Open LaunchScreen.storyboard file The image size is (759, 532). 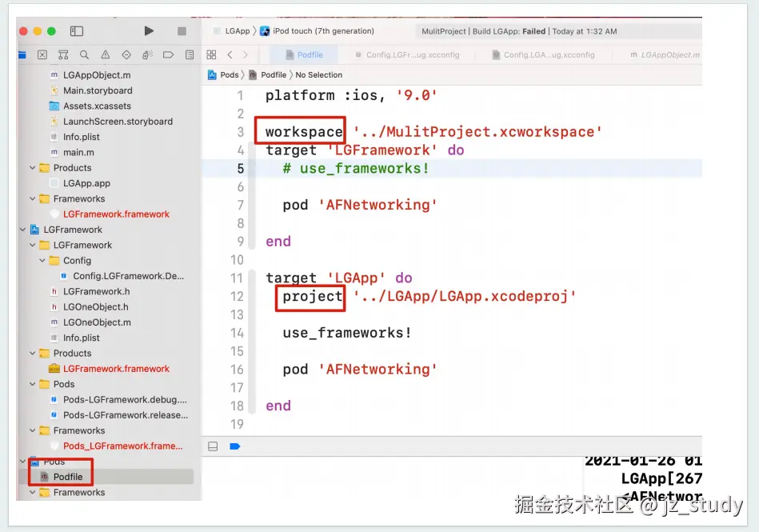click(x=118, y=122)
